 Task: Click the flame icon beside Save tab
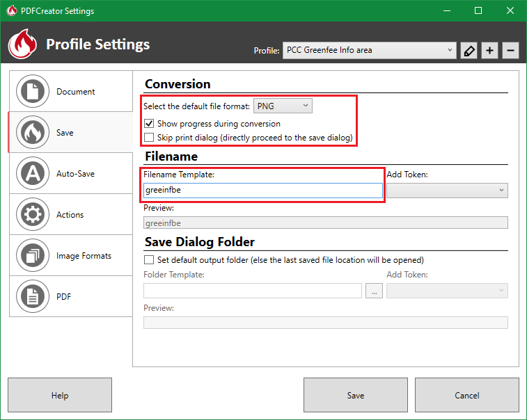[x=31, y=133]
